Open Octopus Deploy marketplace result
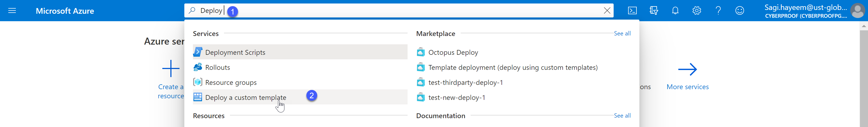This screenshot has width=868, height=127. pos(453,52)
